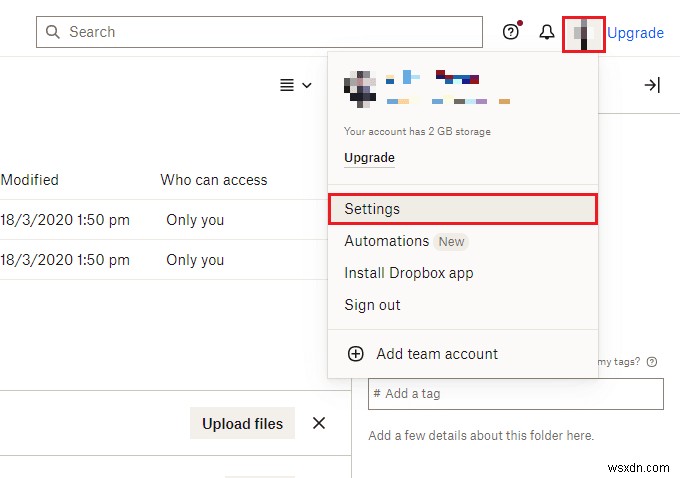Open the list view layout dropdown
Image resolution: width=681 pixels, height=478 pixels.
[295, 86]
